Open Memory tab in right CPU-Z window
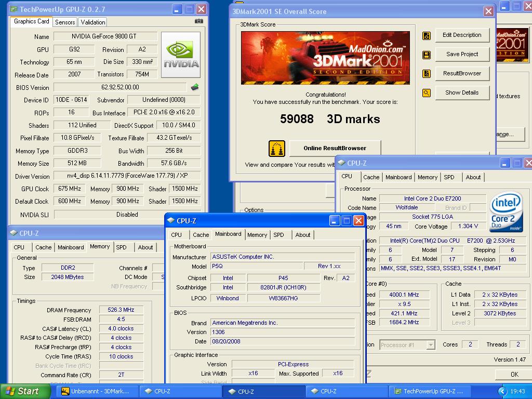This screenshot has height=399, width=532. [427, 177]
